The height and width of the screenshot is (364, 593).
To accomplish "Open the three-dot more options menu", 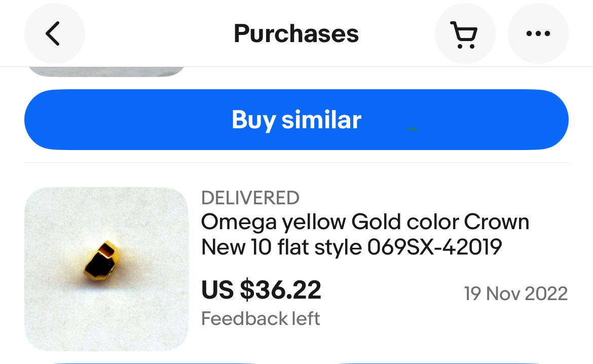I will coord(538,34).
